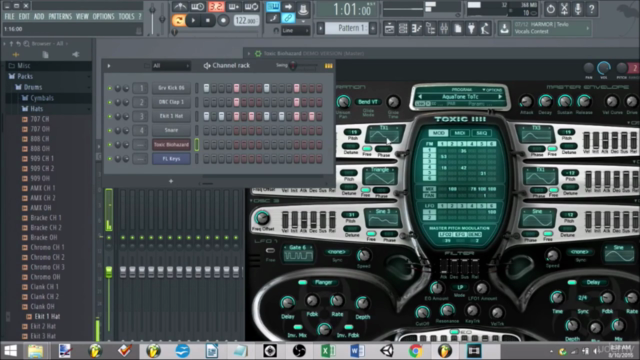640x360 pixels.
Task: Mute the DNC Clap 1 channel
Action: pos(109,102)
